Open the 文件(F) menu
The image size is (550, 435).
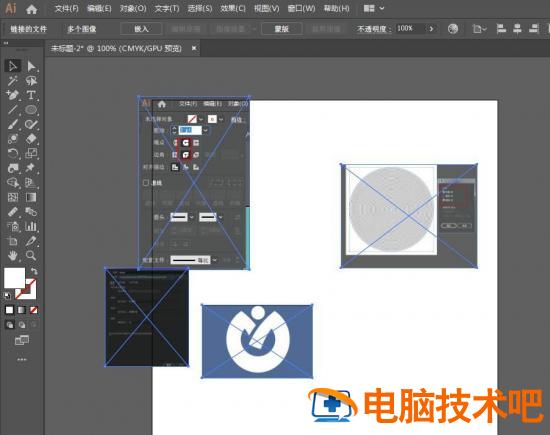click(x=66, y=8)
